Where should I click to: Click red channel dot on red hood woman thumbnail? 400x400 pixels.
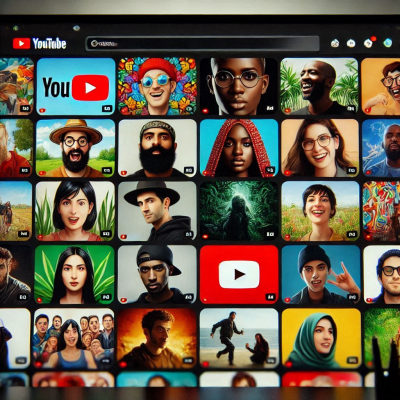(x=206, y=173)
